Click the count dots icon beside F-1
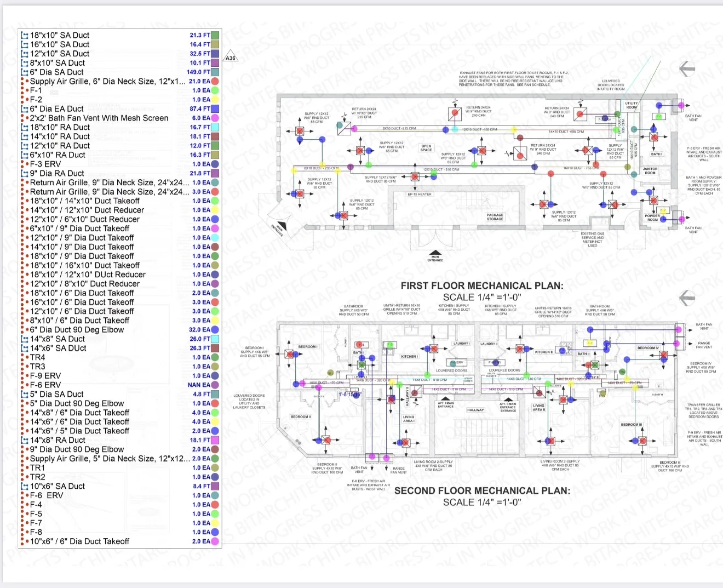This screenshot has height=588, width=723. [x=24, y=90]
